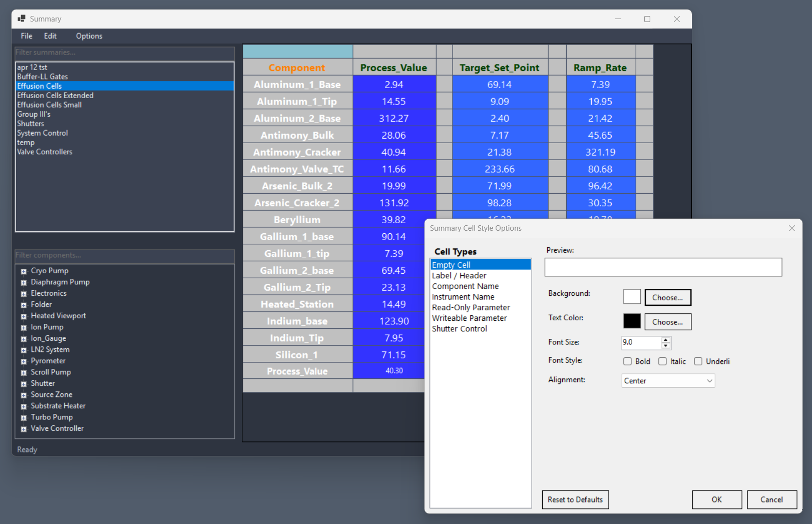
Task: Enable the Underline font style checkbox
Action: 698,361
